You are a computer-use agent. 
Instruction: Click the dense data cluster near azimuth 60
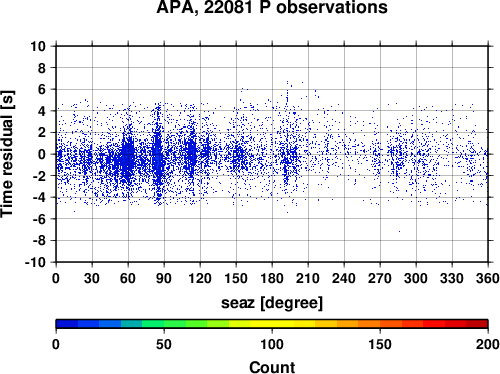[x=128, y=157]
